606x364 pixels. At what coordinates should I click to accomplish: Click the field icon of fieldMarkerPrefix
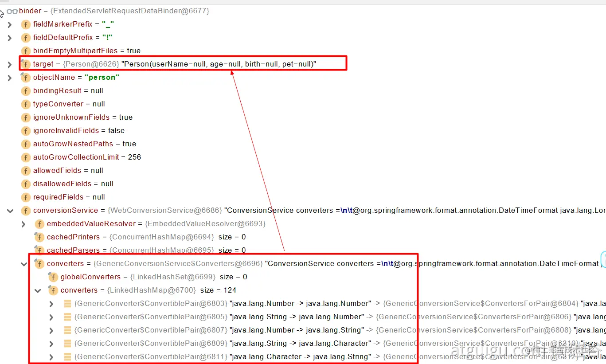26,24
